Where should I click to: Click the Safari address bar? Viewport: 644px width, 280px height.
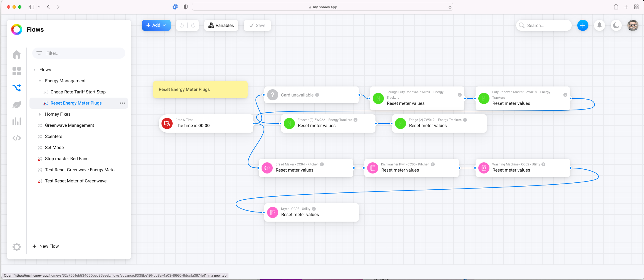point(323,7)
